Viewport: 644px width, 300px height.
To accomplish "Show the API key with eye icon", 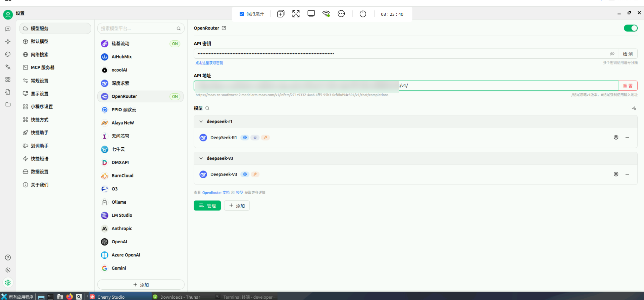I will [x=612, y=54].
